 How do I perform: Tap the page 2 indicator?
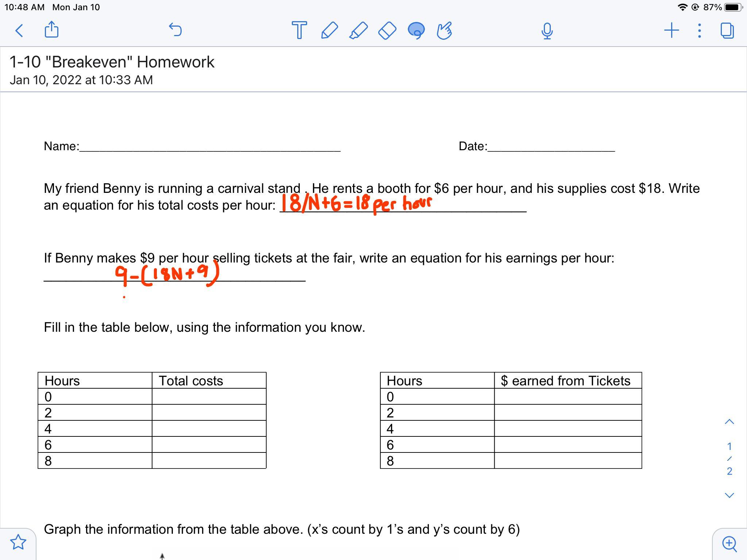point(729,471)
